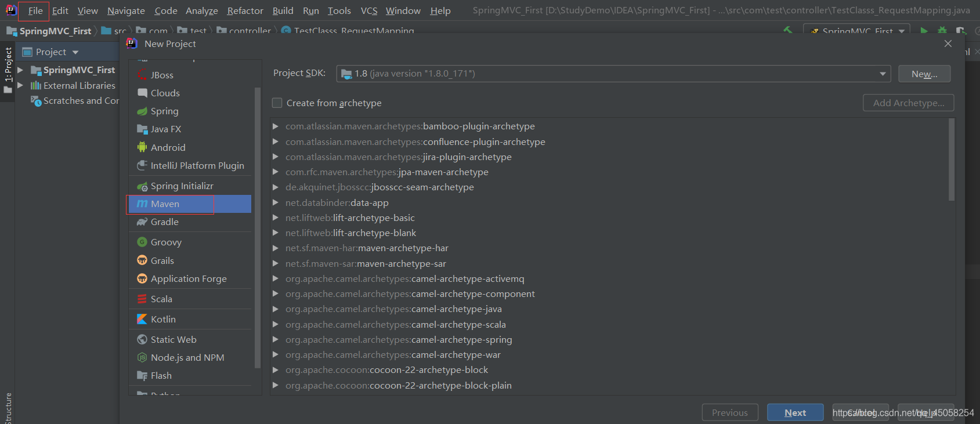Select maven-archetype-har in the list
The image size is (980, 424).
tap(367, 248)
